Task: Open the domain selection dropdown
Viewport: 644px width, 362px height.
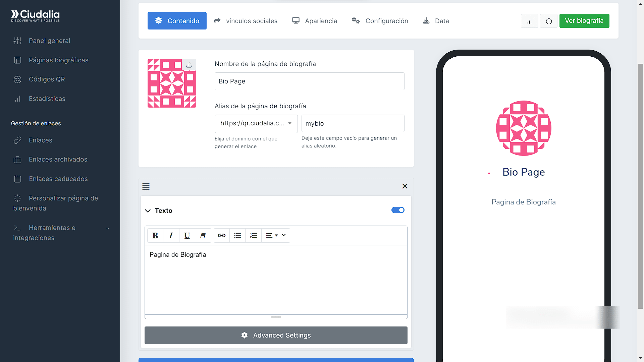Action: click(256, 123)
